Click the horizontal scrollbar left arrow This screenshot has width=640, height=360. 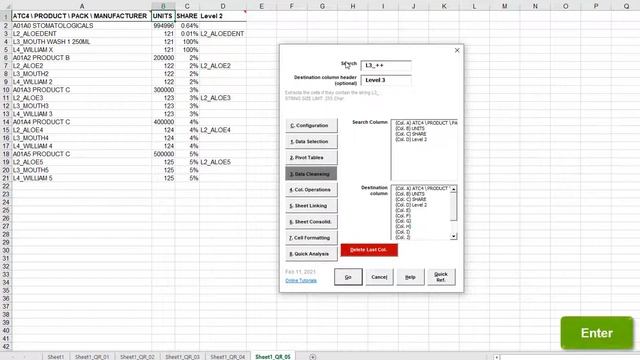(496, 357)
